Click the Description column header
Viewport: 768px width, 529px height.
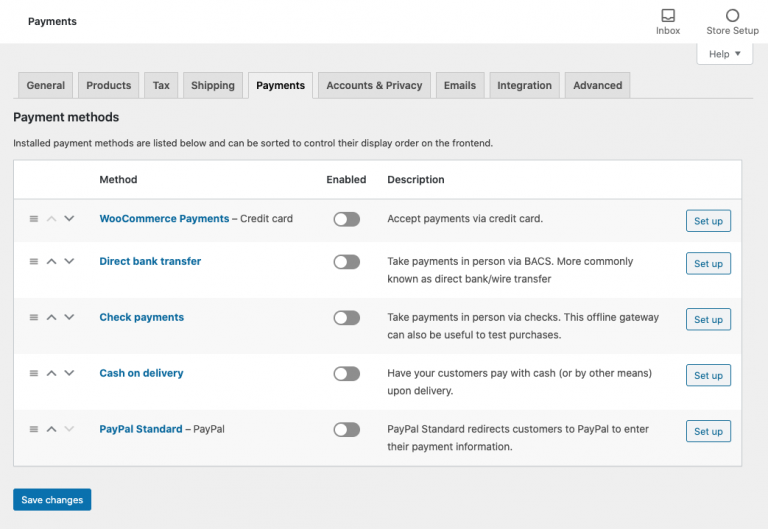click(416, 179)
